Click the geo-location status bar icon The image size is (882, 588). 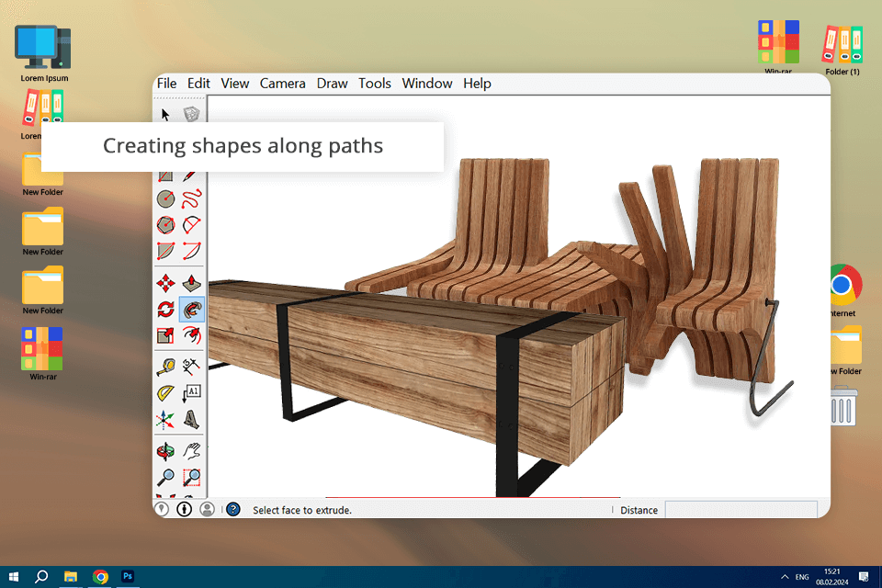pos(162,509)
